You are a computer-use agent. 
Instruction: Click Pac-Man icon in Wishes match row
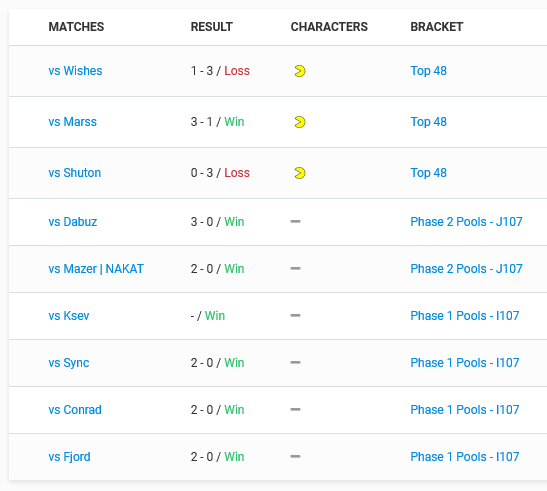pos(300,71)
